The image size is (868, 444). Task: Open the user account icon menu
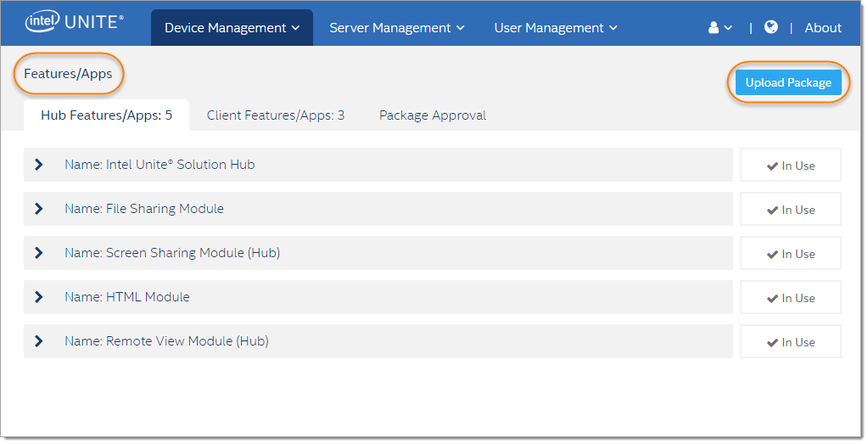720,28
